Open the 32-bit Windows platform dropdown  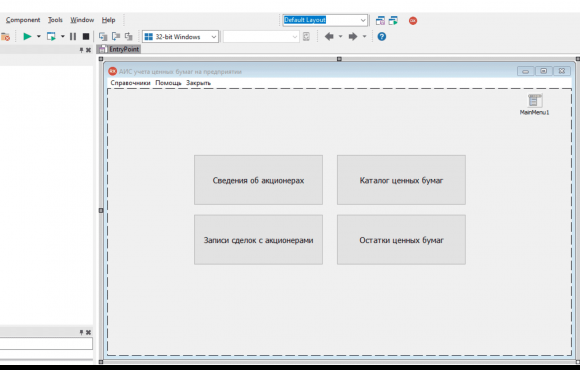coord(181,37)
